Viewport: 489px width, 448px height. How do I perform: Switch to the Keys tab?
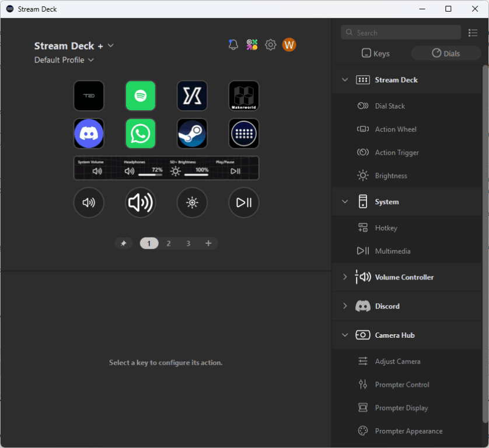[x=375, y=54]
